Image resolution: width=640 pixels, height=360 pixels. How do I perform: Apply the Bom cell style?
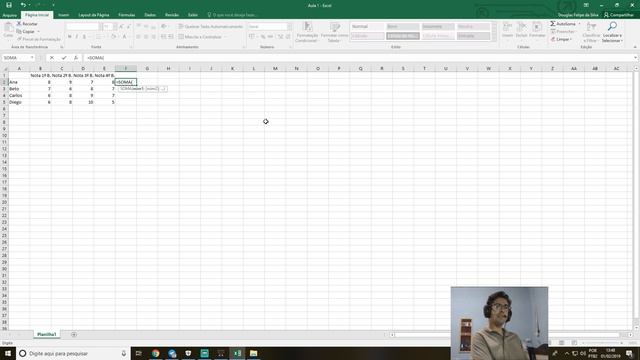pyautogui.click(x=402, y=27)
